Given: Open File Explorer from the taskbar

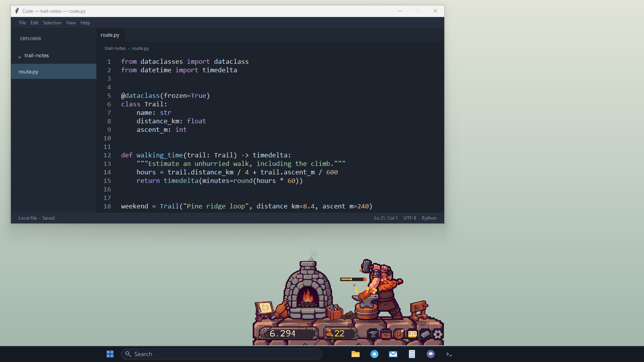Looking at the screenshot, I should [x=356, y=354].
